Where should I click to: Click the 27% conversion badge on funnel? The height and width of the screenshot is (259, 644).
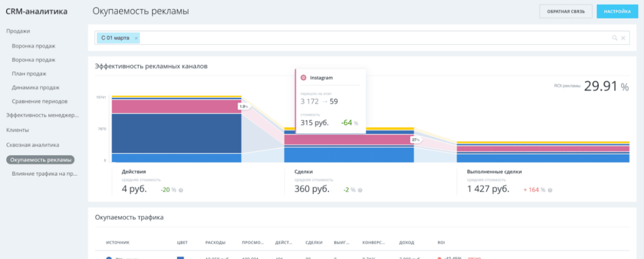point(416,140)
